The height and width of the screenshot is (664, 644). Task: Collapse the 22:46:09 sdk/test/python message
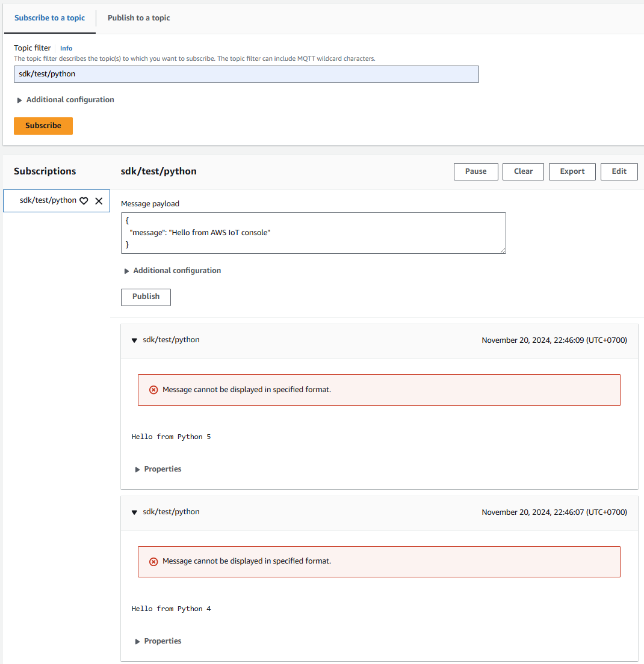point(134,340)
